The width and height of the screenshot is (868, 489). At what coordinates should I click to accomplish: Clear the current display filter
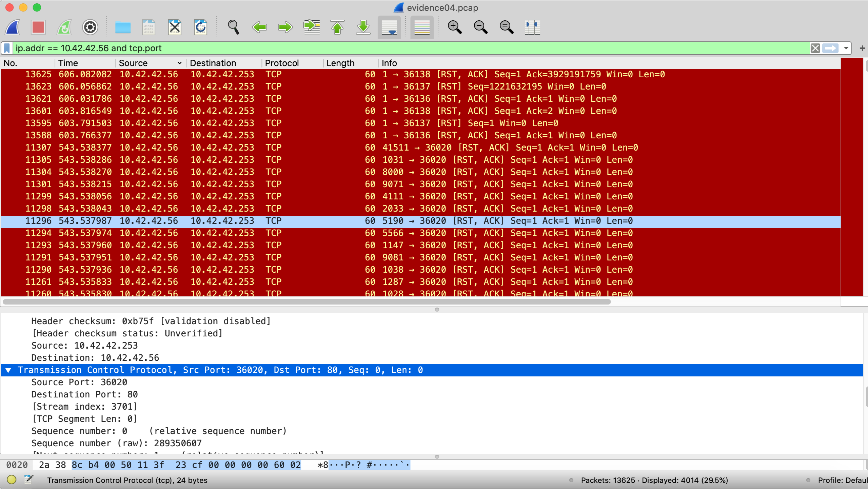[x=815, y=48]
